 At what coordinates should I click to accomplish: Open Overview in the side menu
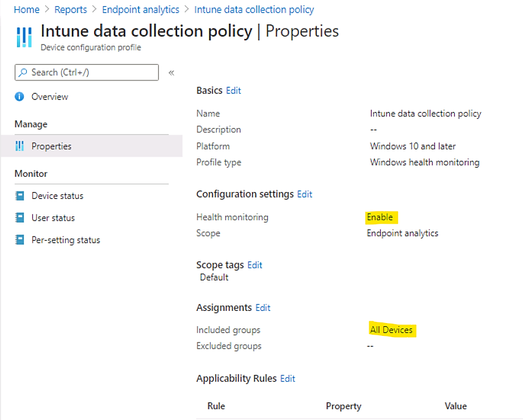49,96
